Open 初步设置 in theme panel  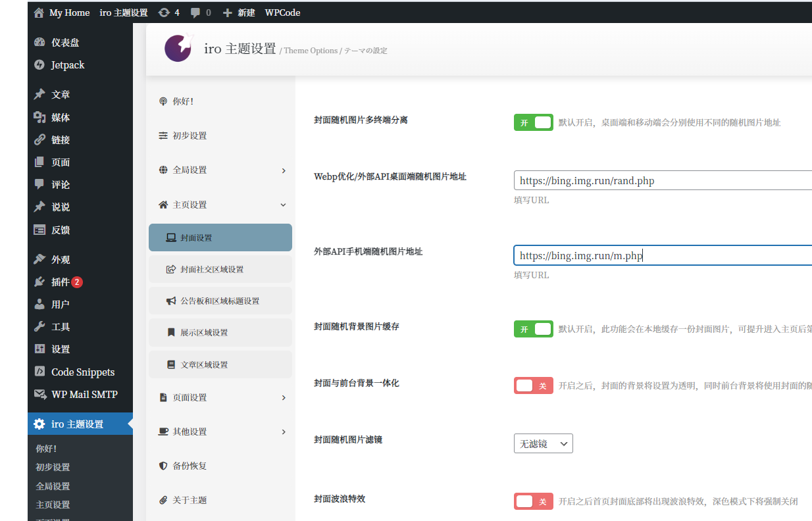(220, 136)
